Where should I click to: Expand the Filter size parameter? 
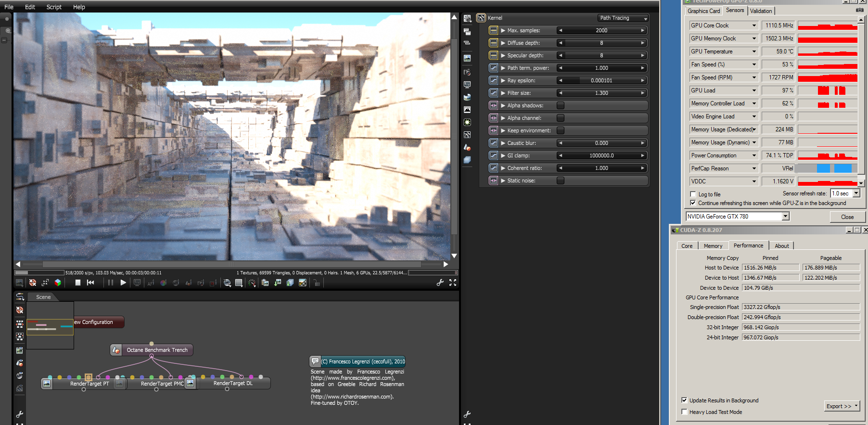click(x=503, y=93)
